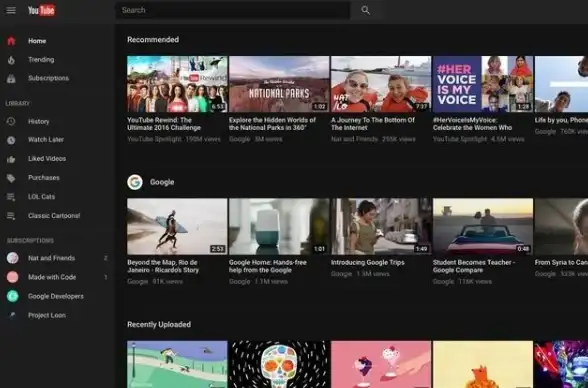The width and height of the screenshot is (588, 388).
Task: Click 'Nat and Friends' channel under Journey video
Action: pyautogui.click(x=354, y=139)
